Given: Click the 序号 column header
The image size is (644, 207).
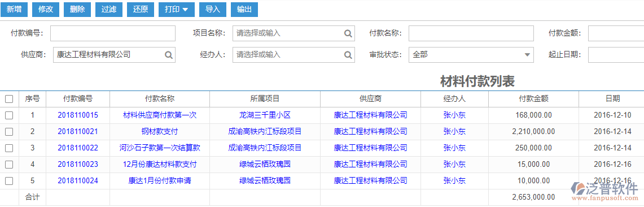Looking at the screenshot, I should point(32,99).
